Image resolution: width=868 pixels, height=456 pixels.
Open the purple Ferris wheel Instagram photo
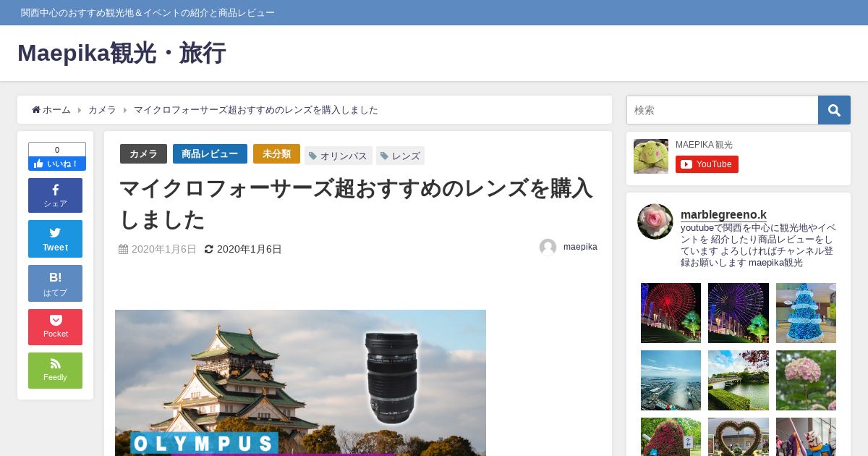pos(739,313)
